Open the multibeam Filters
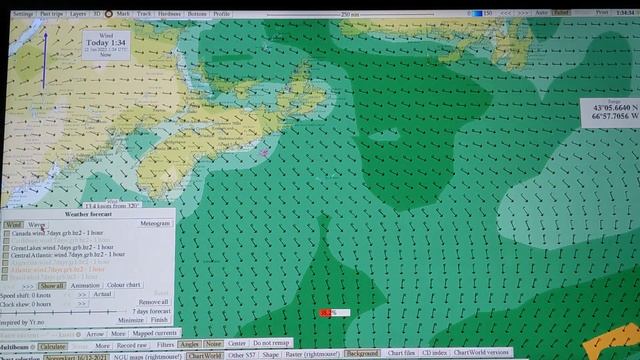Image resolution: width=640 pixels, height=360 pixels. coord(165,345)
